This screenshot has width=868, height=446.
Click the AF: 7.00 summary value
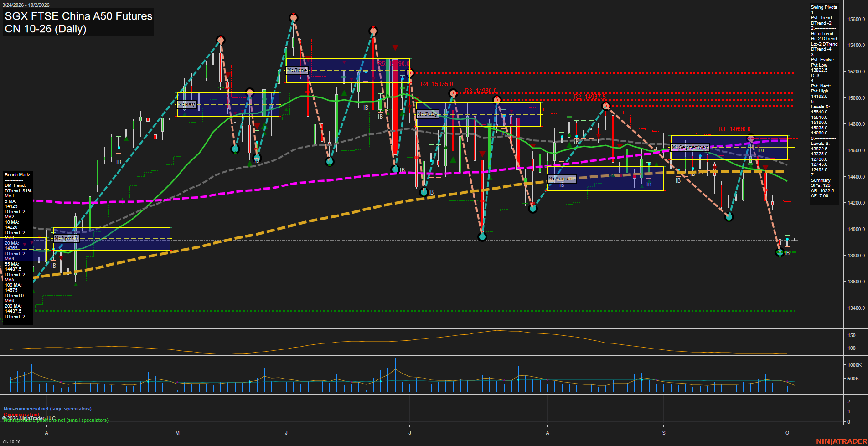pyautogui.click(x=820, y=196)
